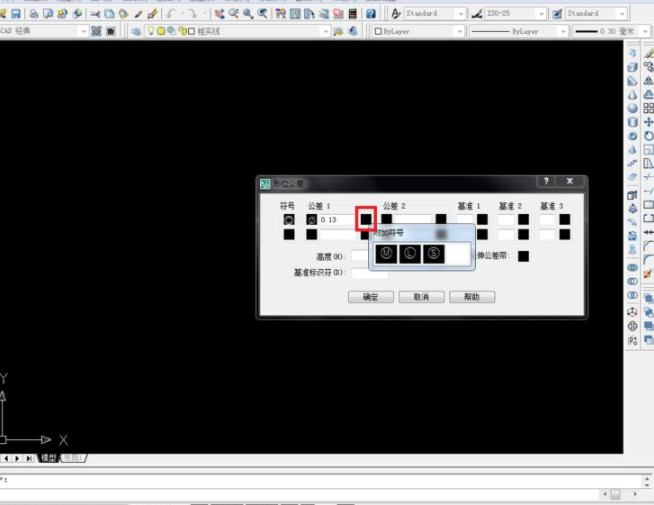Click the Help question mark toolbar icon
This screenshot has height=505, width=654.
coord(371,14)
